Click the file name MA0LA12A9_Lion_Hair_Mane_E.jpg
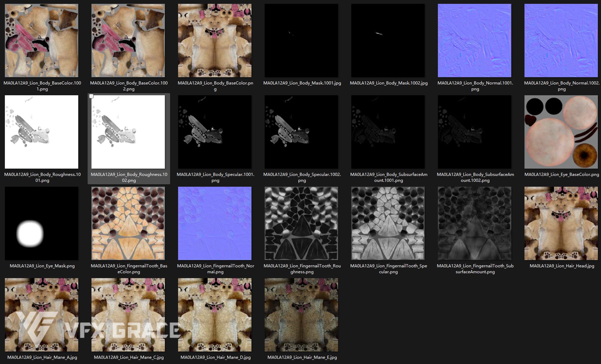 tap(302, 357)
